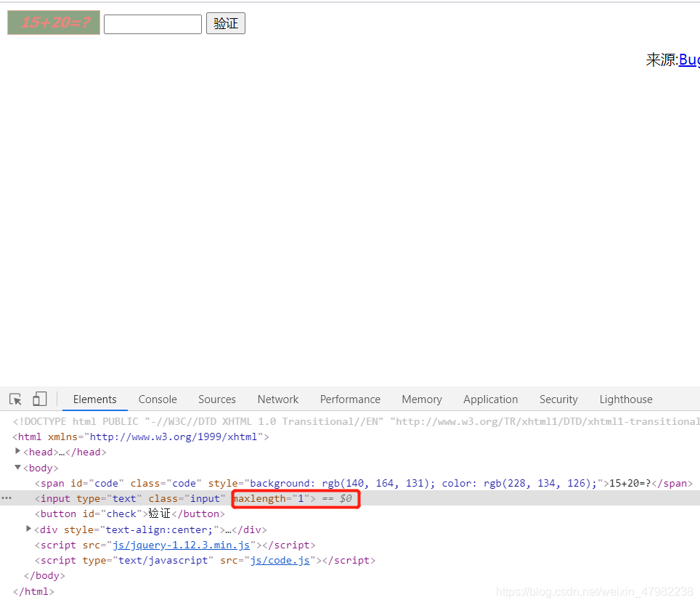Image resolution: width=700 pixels, height=605 pixels.
Task: Click the Bug link beside 来源
Action: 689,60
